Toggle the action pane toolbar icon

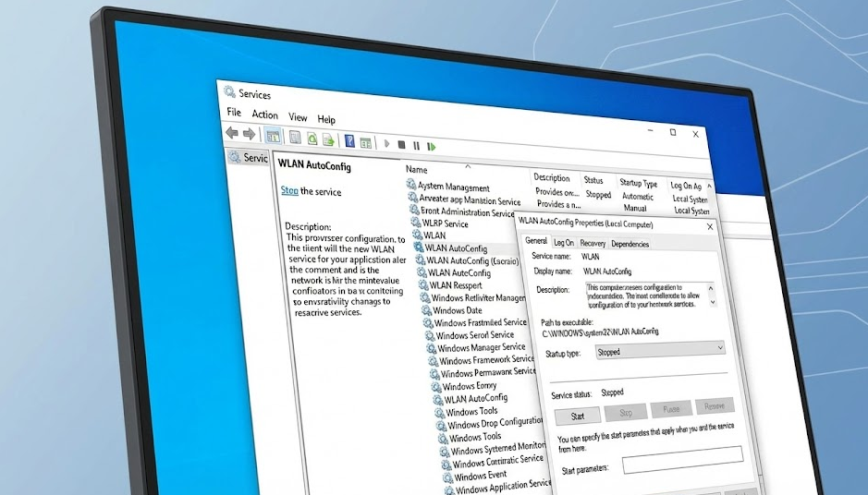point(365,143)
